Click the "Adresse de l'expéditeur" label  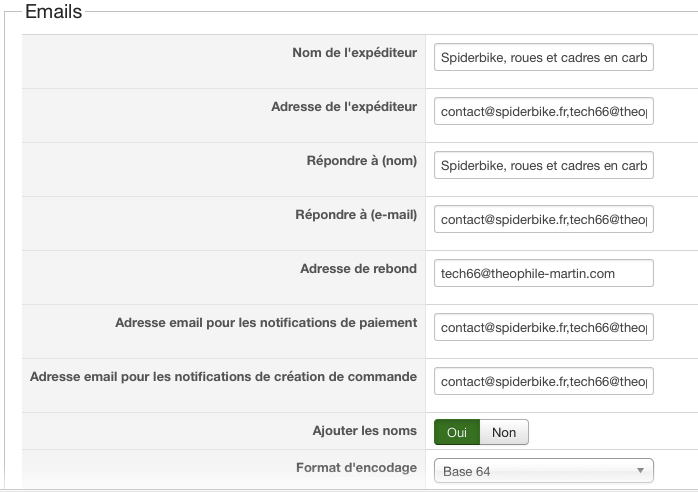(343, 107)
